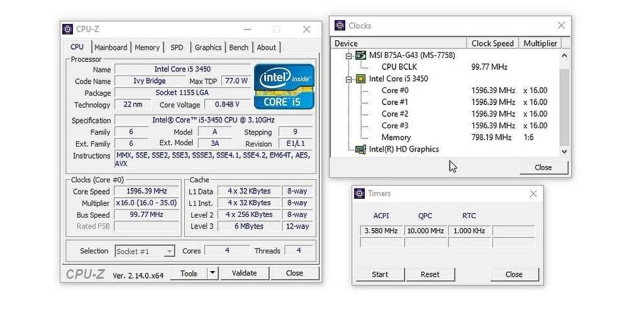
Task: Click Close in the Timers window
Action: coord(514,274)
